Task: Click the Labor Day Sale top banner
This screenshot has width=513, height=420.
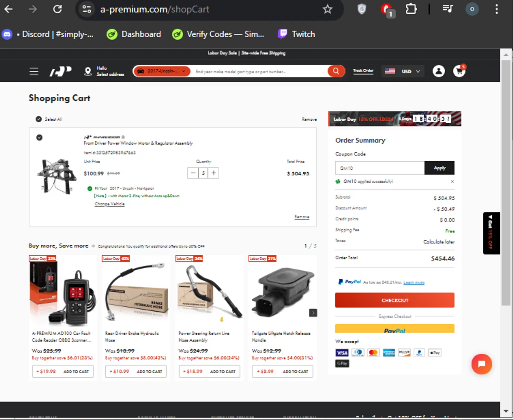Action: 247,53
